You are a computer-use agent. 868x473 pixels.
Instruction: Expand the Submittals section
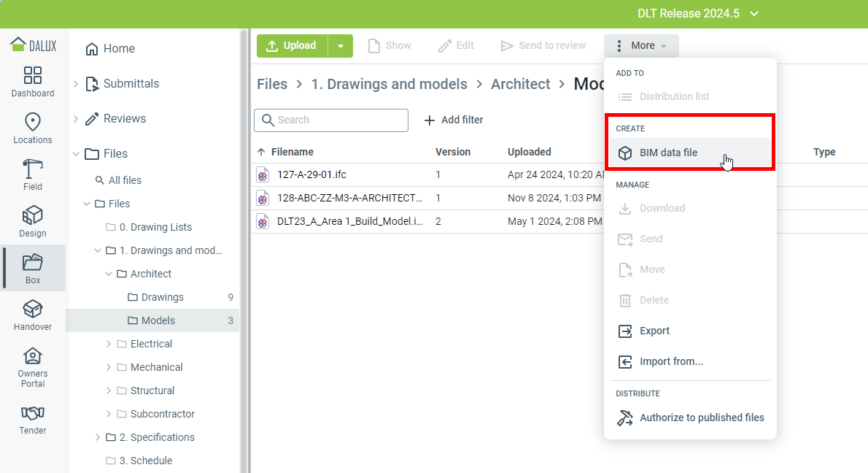tap(76, 84)
